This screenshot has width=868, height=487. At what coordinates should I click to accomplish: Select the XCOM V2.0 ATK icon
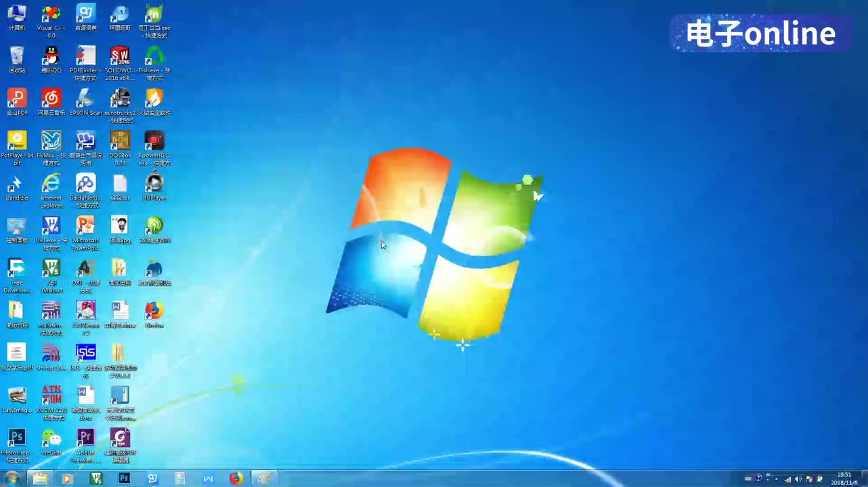coord(51,404)
